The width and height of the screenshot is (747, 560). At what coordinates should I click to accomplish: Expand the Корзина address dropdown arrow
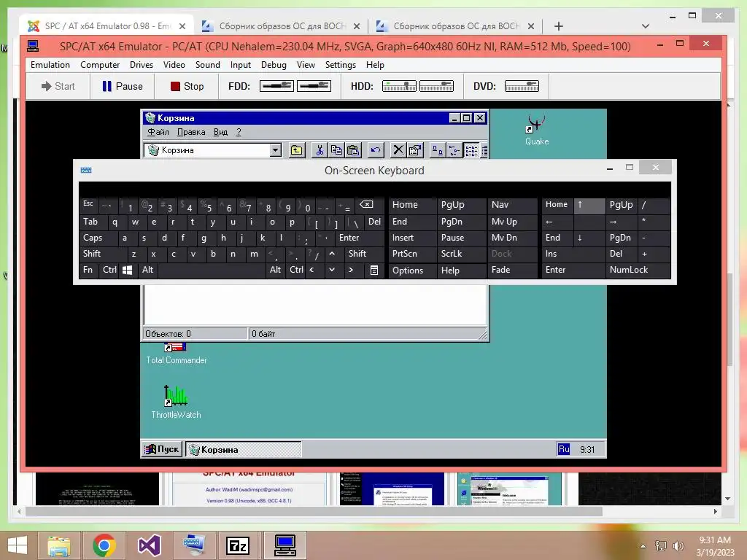pos(275,150)
